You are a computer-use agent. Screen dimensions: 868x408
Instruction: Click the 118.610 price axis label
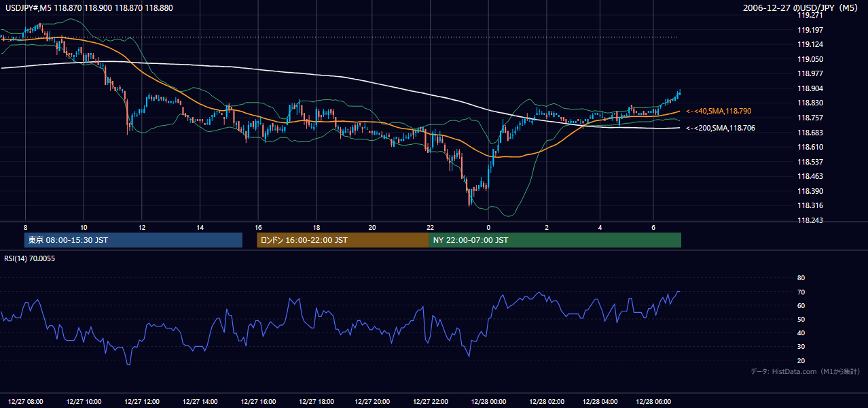coord(810,147)
